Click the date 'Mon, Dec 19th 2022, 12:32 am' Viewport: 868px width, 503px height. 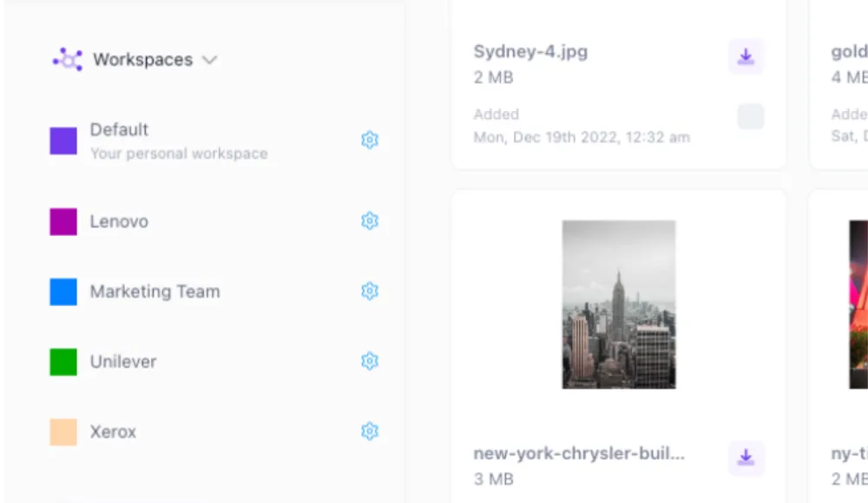582,137
